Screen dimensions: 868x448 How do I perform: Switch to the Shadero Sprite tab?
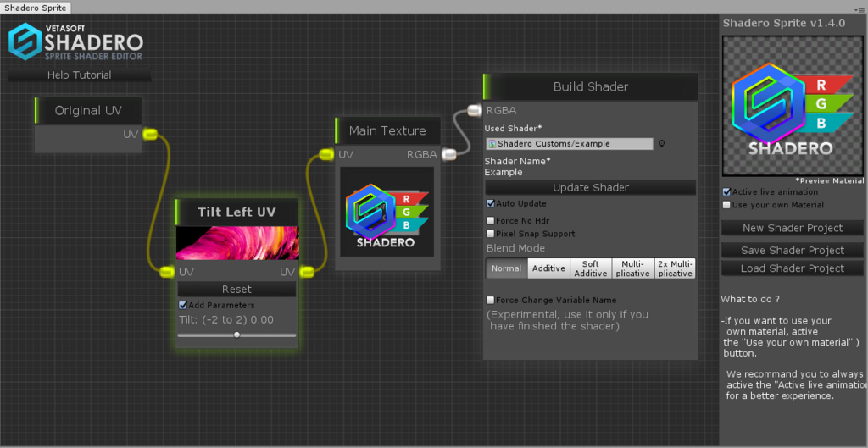click(x=36, y=8)
